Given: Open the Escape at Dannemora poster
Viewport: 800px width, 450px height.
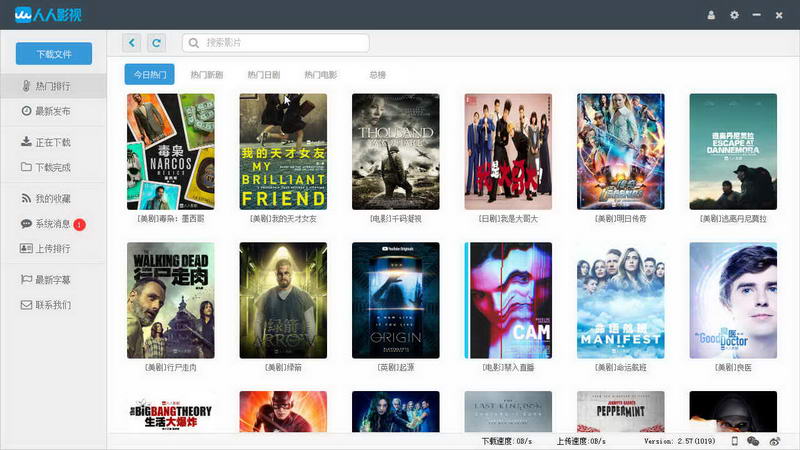Looking at the screenshot, I should 733,152.
